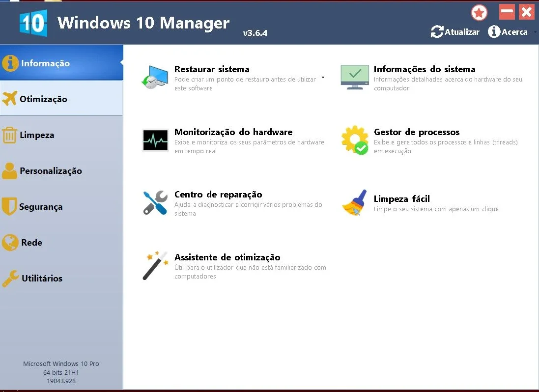Click the Acerca info circle icon

[x=494, y=32]
